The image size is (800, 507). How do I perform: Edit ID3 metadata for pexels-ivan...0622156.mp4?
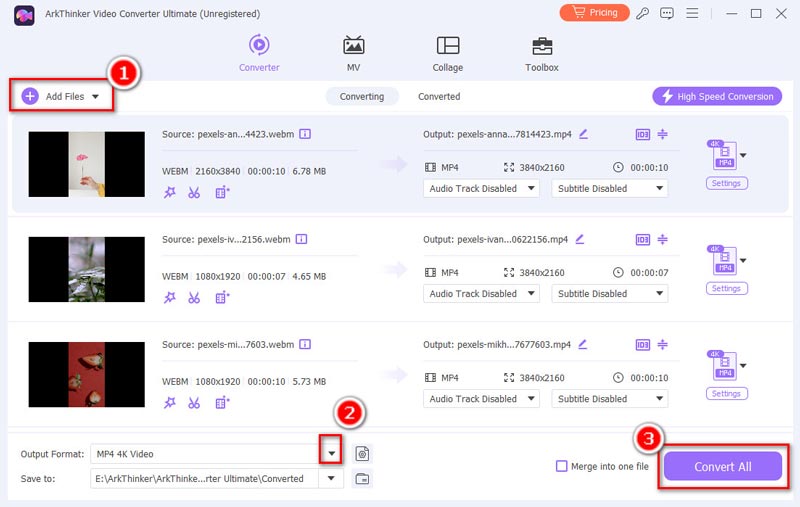pyautogui.click(x=642, y=240)
